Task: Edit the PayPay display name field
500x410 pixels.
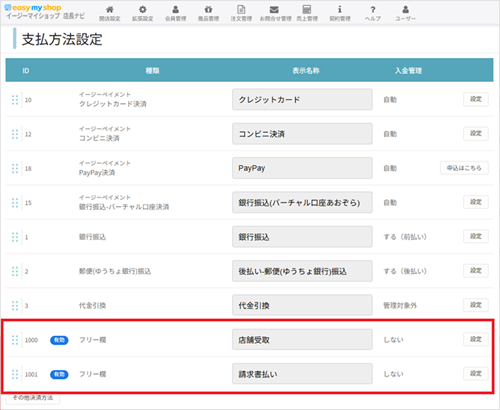Action: pos(302,168)
